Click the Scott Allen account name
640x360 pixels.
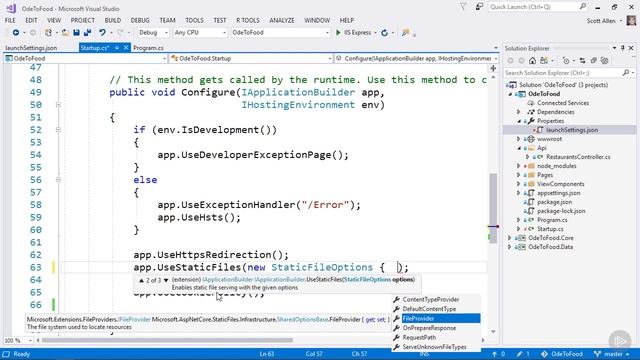pyautogui.click(x=600, y=20)
